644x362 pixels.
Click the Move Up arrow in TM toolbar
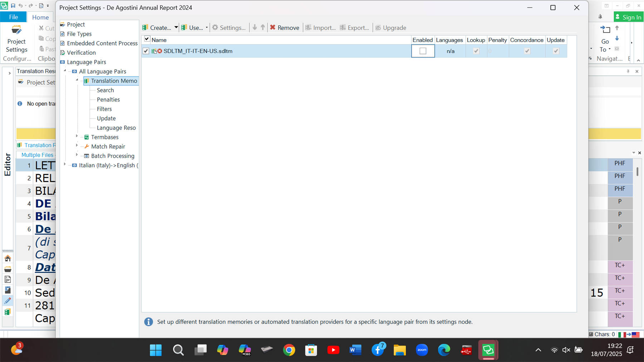point(263,28)
